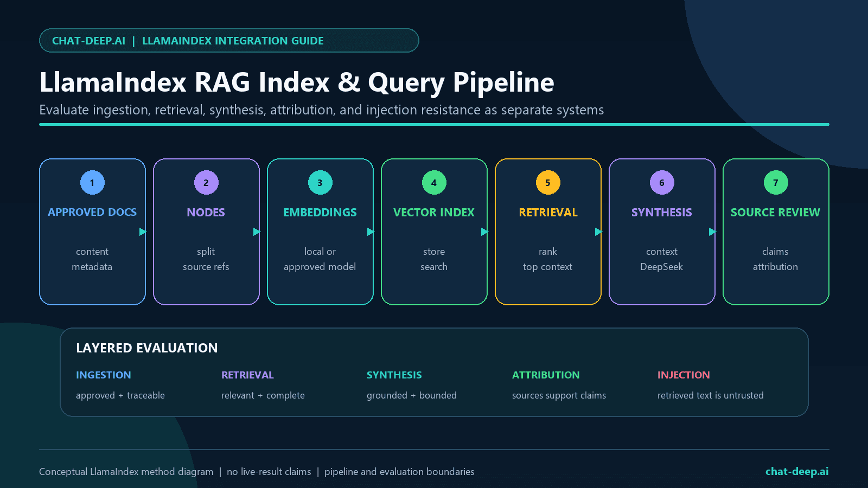Click the ATTRIBUTION evaluation label
The image size is (868, 488).
546,375
